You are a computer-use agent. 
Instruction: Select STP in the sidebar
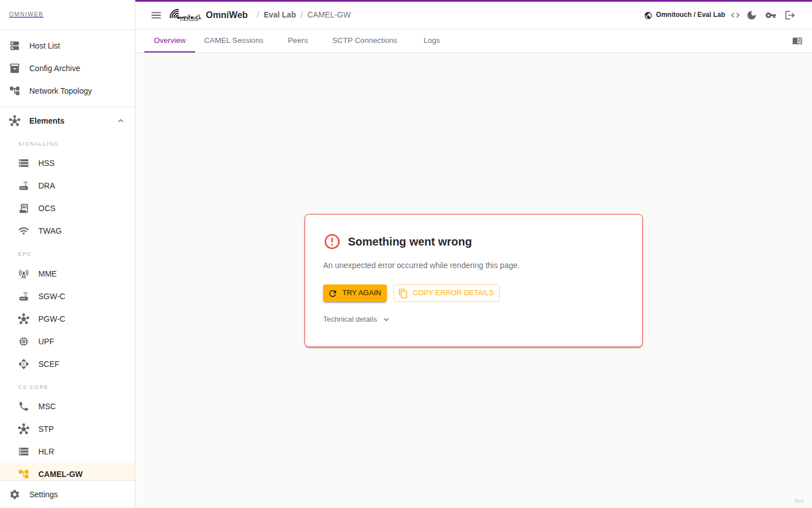[x=68, y=429]
